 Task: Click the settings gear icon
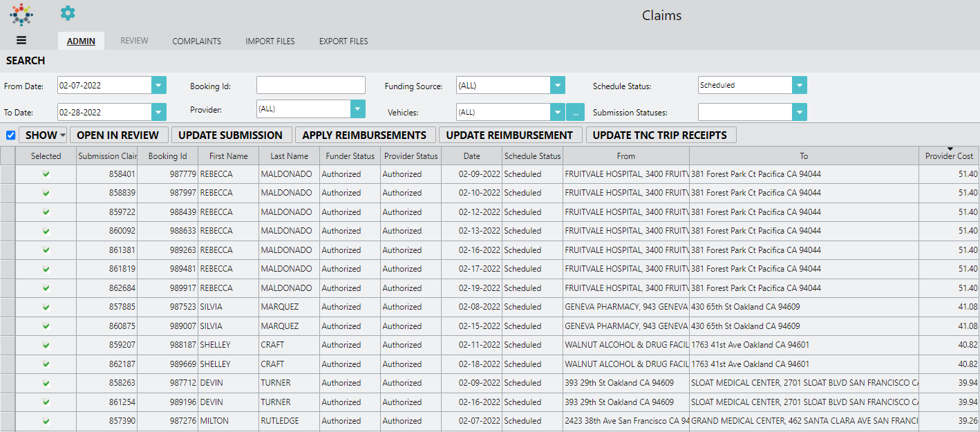coord(68,13)
